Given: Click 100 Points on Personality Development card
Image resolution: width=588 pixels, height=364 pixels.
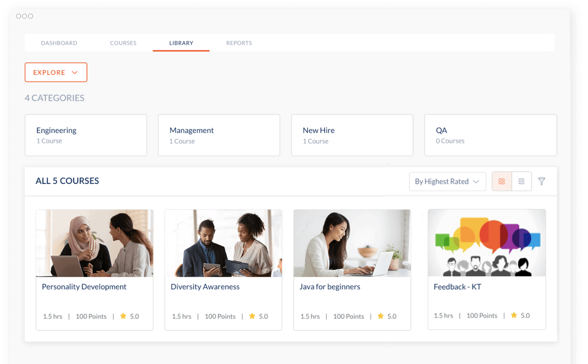Looking at the screenshot, I should [x=91, y=316].
